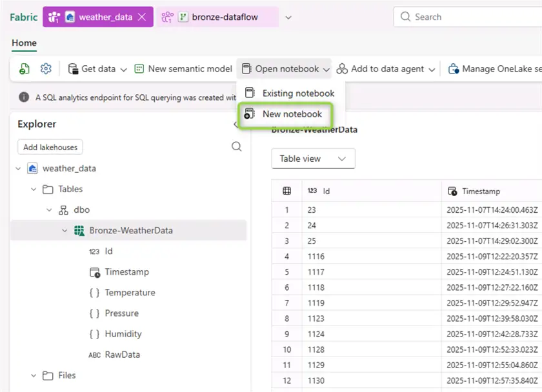The width and height of the screenshot is (542, 392).
Task: Click the info icon in notification bar
Action: (24, 97)
